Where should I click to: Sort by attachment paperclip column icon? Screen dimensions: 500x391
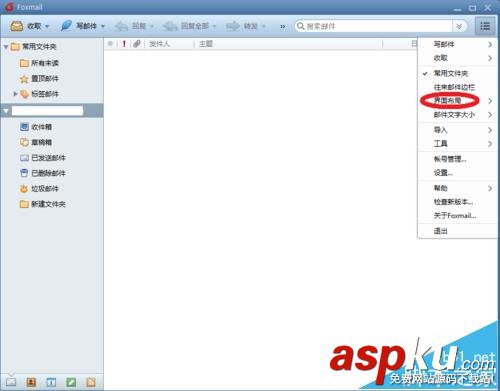pyautogui.click(x=137, y=44)
